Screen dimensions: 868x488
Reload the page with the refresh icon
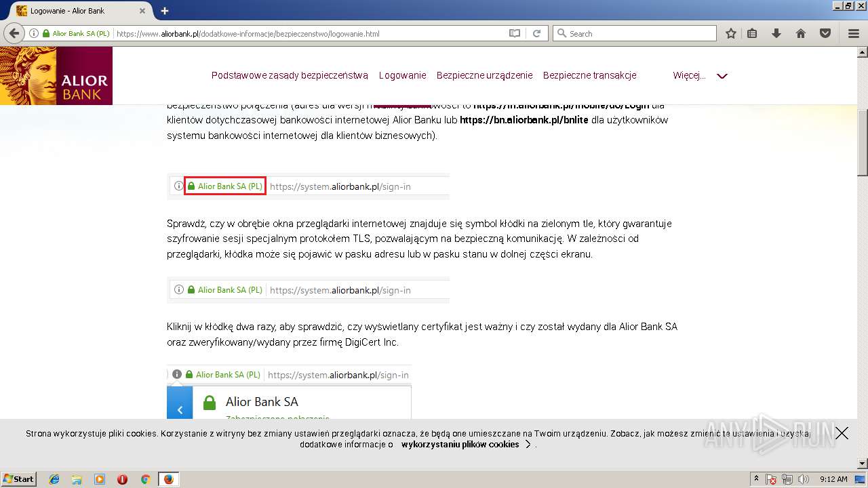pos(536,33)
